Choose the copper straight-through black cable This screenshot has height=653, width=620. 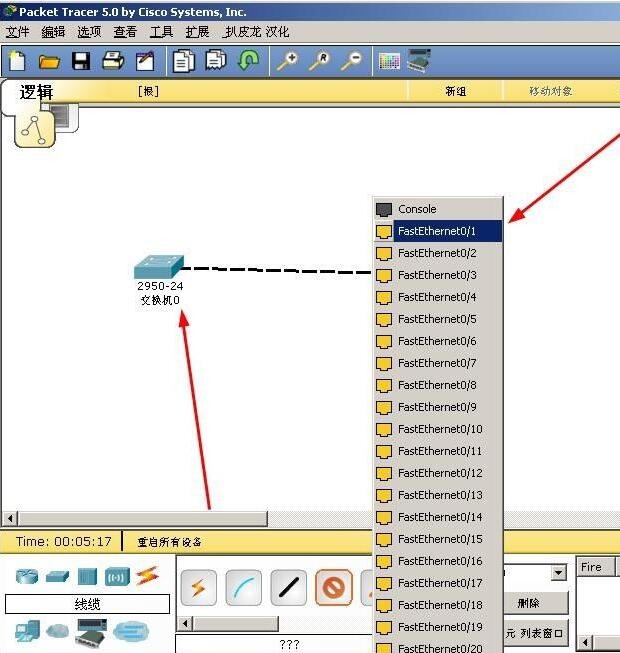288,587
